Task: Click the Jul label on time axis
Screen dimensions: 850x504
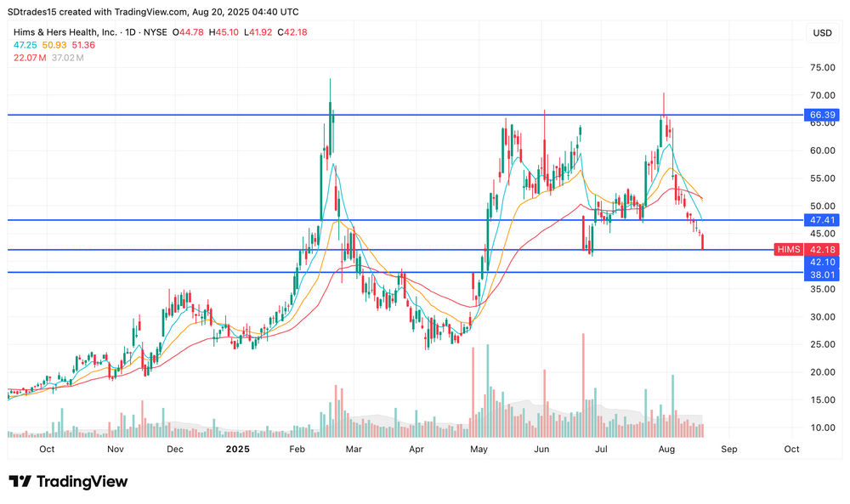Action: pyautogui.click(x=601, y=449)
